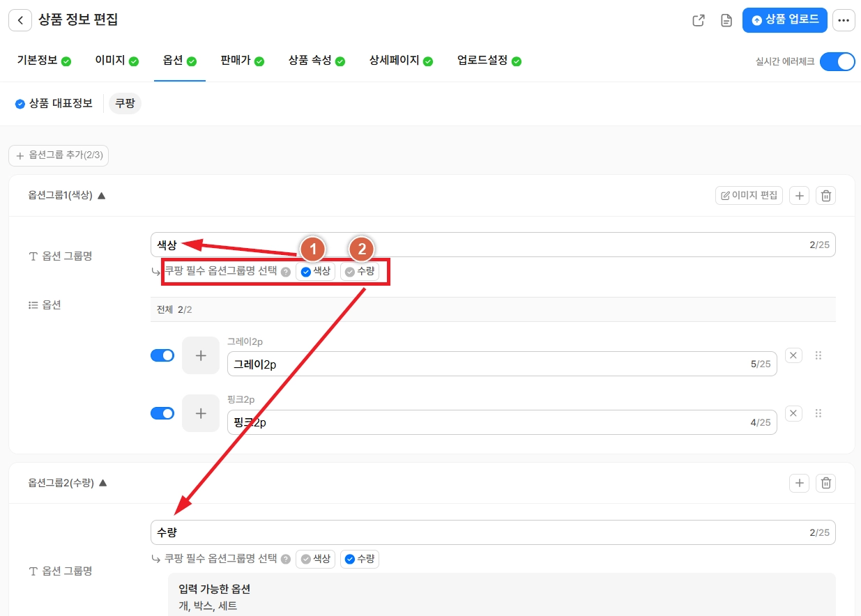
Task: Click drag handle icon of 그레이2p row
Action: [818, 355]
